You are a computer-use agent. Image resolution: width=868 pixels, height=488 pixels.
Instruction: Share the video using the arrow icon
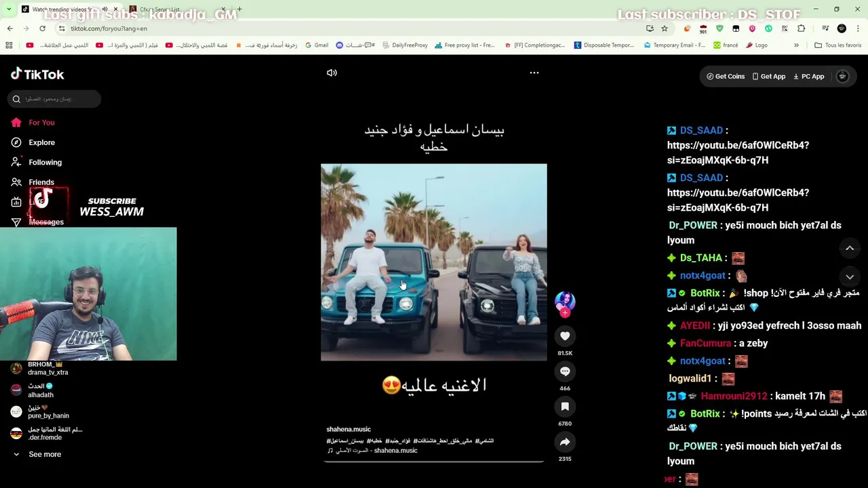(565, 442)
